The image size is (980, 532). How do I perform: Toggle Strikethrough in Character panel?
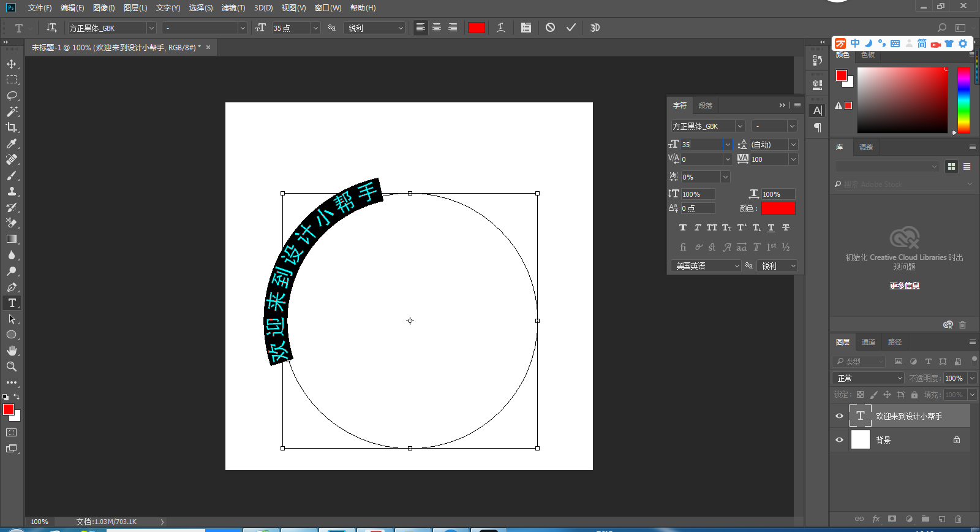(x=786, y=227)
